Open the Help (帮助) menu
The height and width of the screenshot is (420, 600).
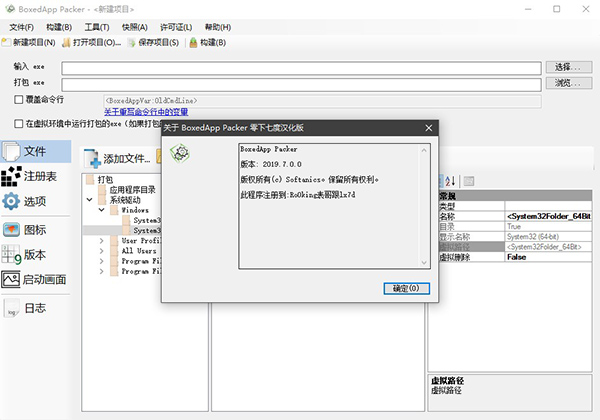(218, 27)
